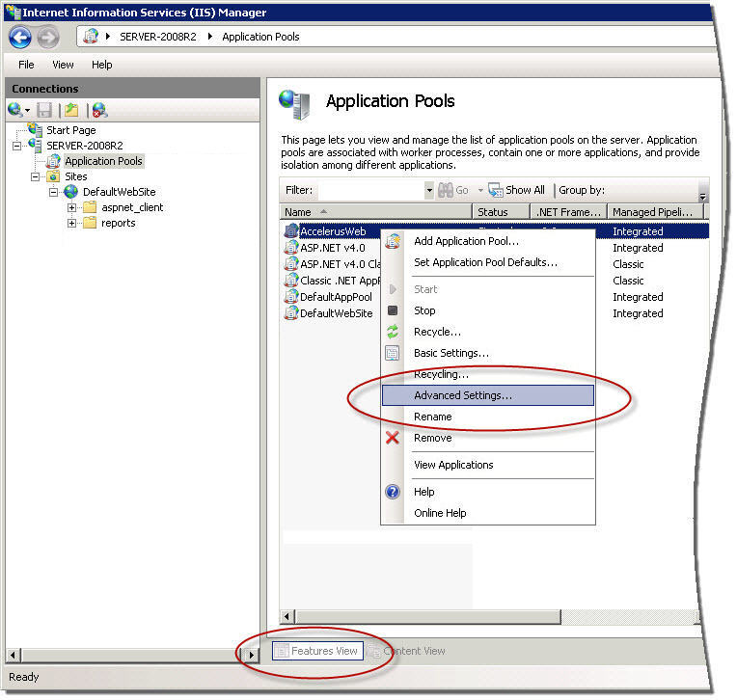Open the File menu

[x=26, y=65]
